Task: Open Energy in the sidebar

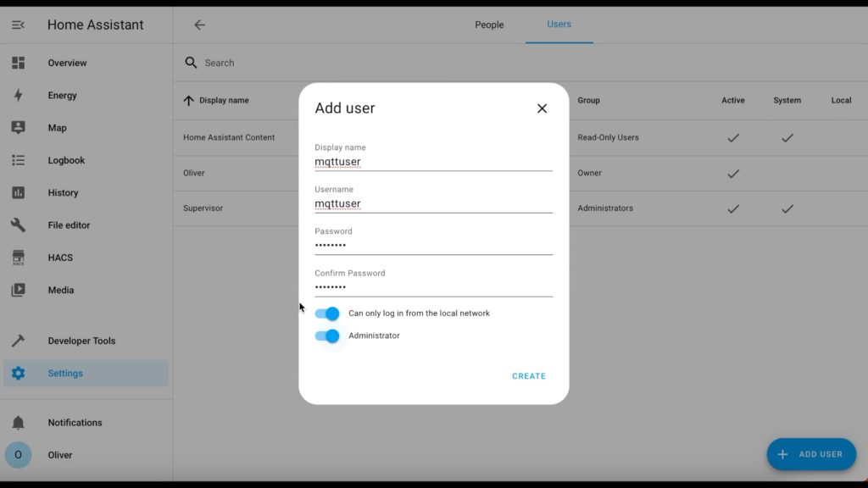Action: (62, 95)
